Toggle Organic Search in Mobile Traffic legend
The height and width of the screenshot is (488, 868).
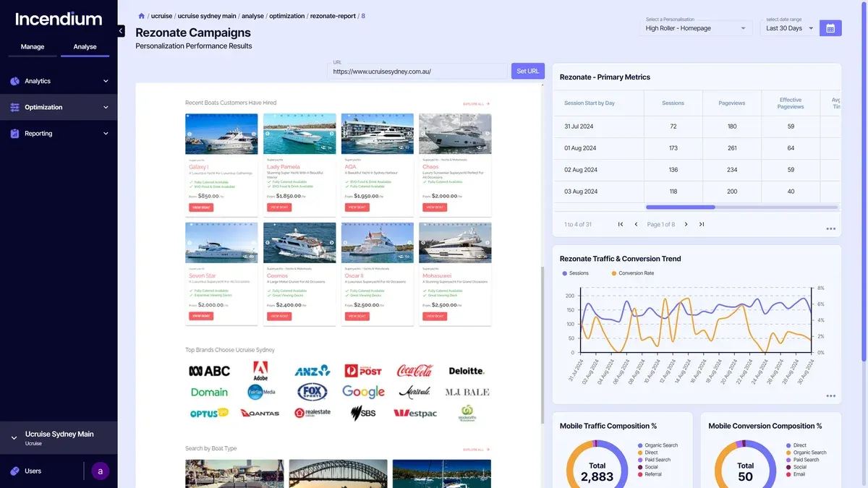tap(658, 445)
